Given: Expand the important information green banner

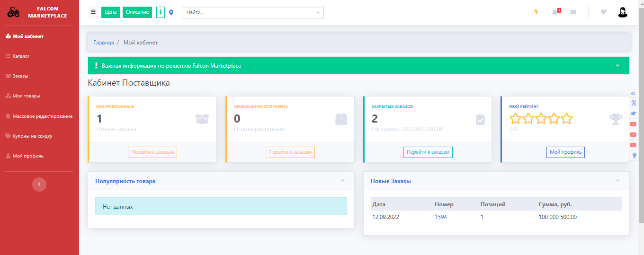Looking at the screenshot, I should (x=617, y=66).
